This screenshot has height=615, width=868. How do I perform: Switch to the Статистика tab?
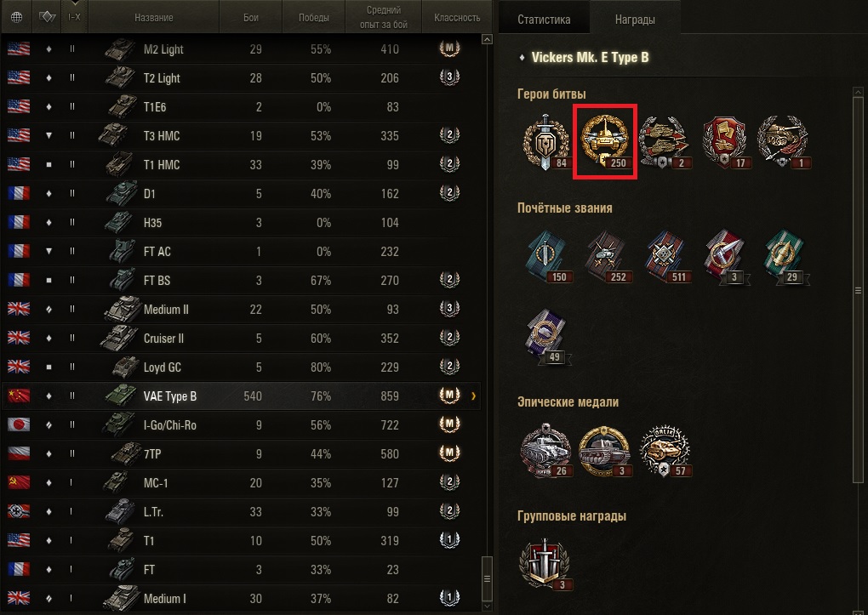(x=544, y=20)
